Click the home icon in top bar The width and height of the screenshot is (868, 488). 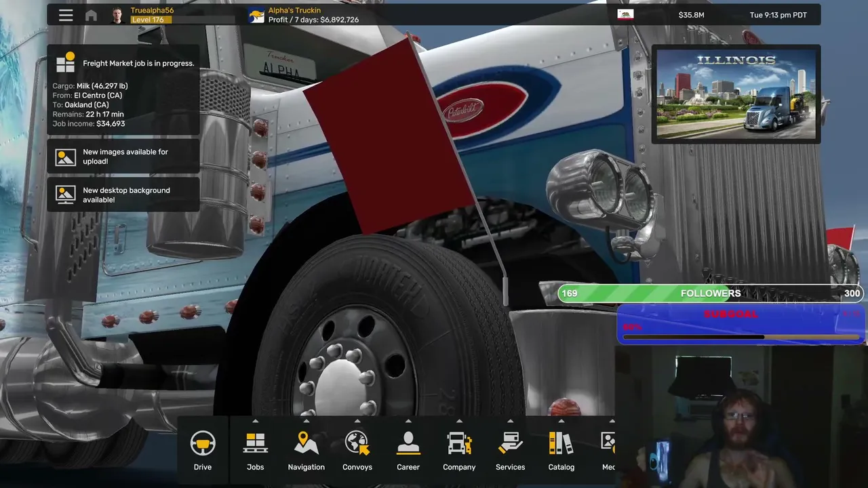[x=91, y=15]
